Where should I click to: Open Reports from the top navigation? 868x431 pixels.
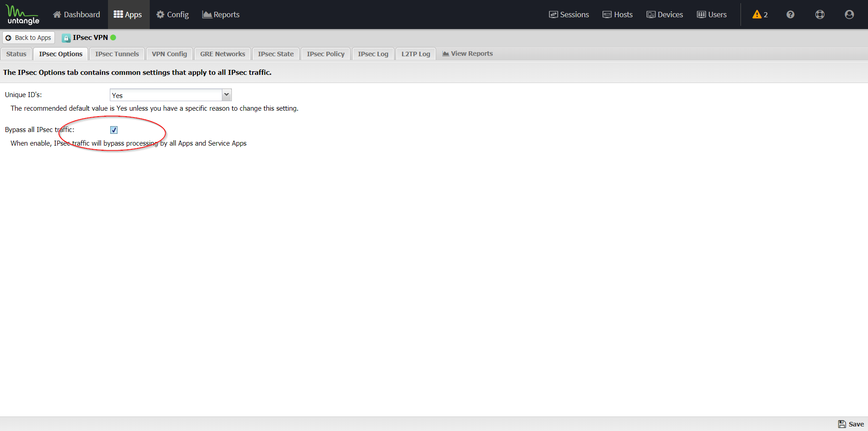(x=221, y=15)
